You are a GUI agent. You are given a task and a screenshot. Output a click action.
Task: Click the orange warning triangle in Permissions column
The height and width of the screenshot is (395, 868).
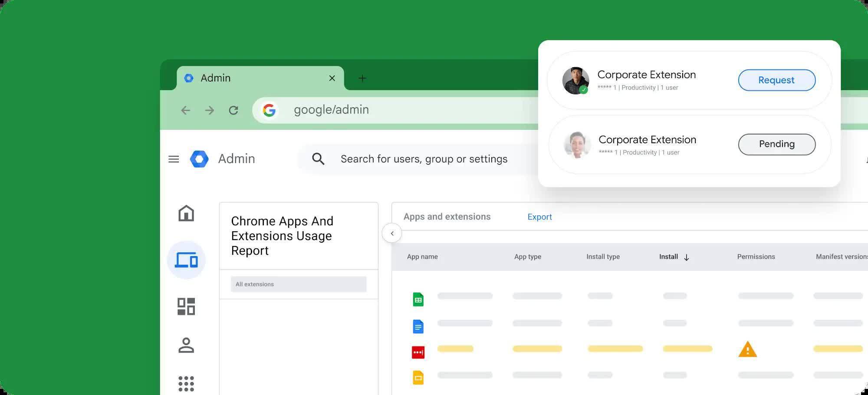click(x=746, y=349)
